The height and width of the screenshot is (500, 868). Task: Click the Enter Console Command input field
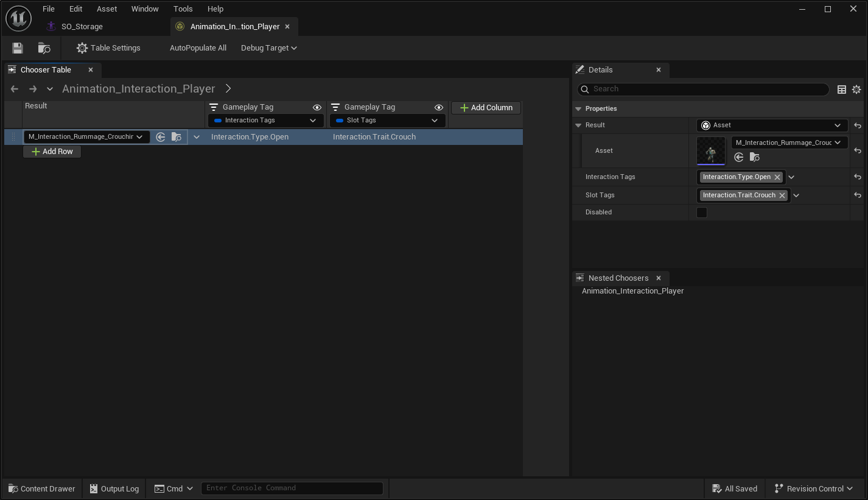[292, 487]
